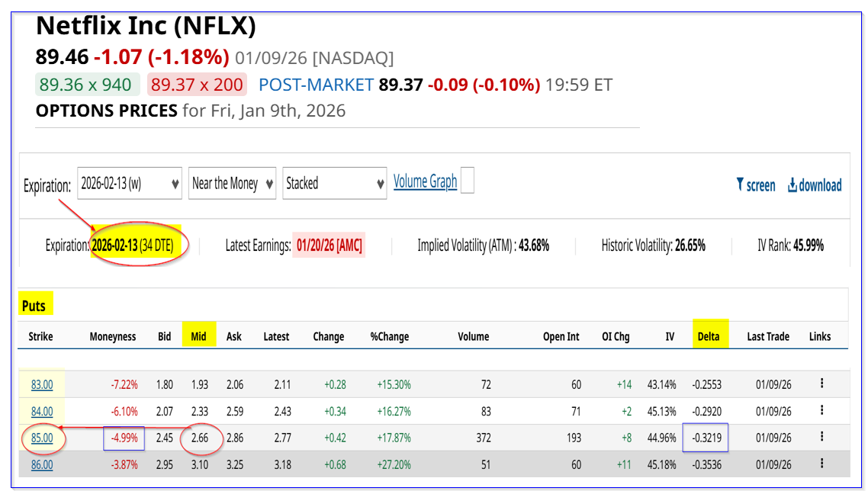
Task: Open the 85.00 strike put link
Action: pyautogui.click(x=42, y=438)
